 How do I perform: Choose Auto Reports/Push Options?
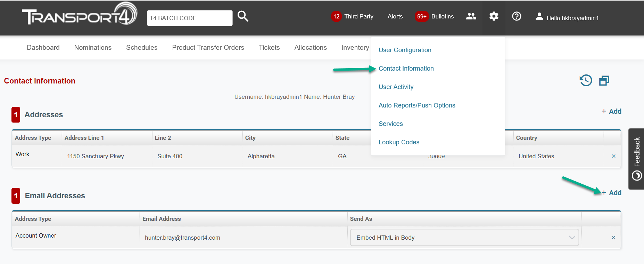[417, 105]
